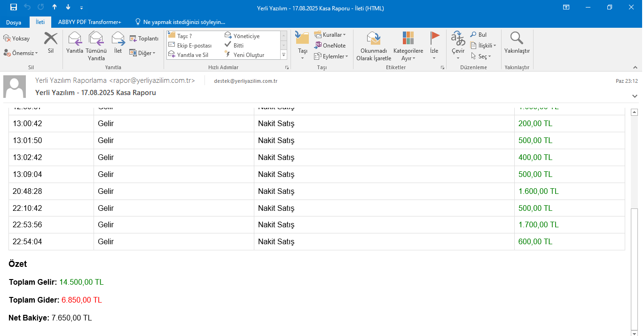Click the vertical scrollbar up arrow
Screen dimensions: 644x336
634,112
